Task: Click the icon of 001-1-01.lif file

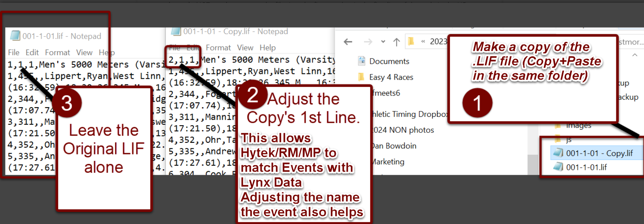Action: pyautogui.click(x=558, y=167)
